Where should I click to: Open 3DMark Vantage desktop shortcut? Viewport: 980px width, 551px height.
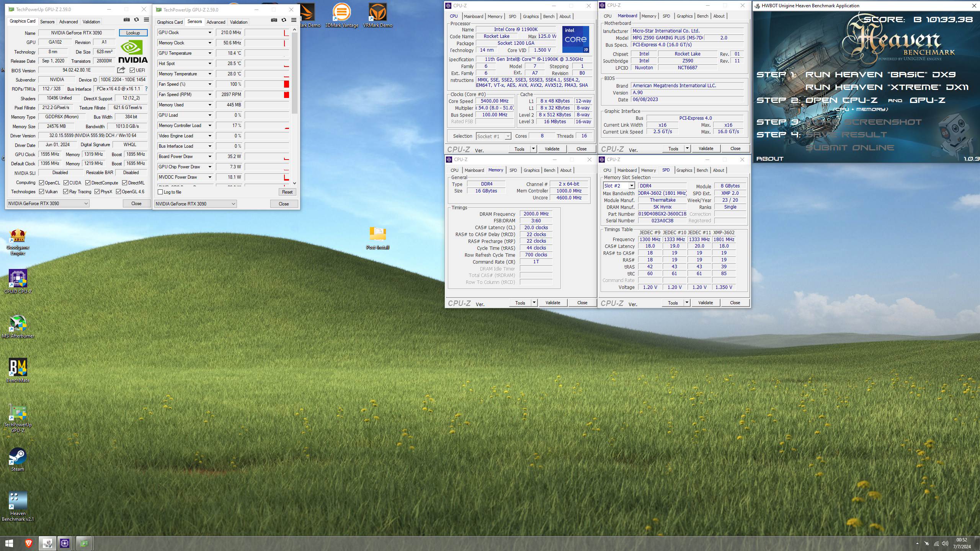point(341,15)
